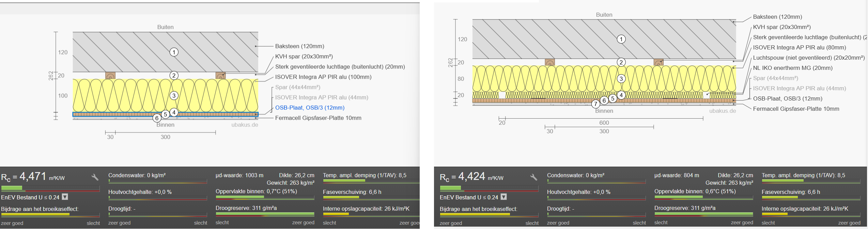Click layer circle 2 in left diagram

(174, 75)
